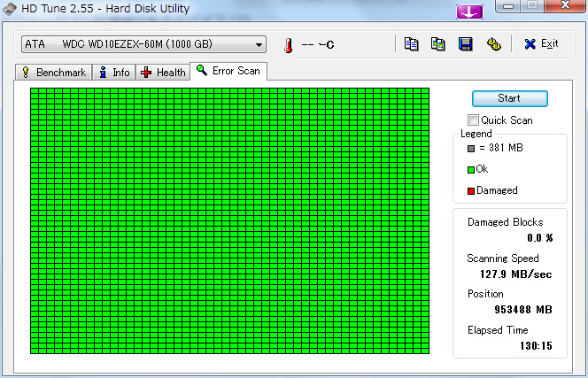Switch to the Info tab
The width and height of the screenshot is (588, 378).
114,72
